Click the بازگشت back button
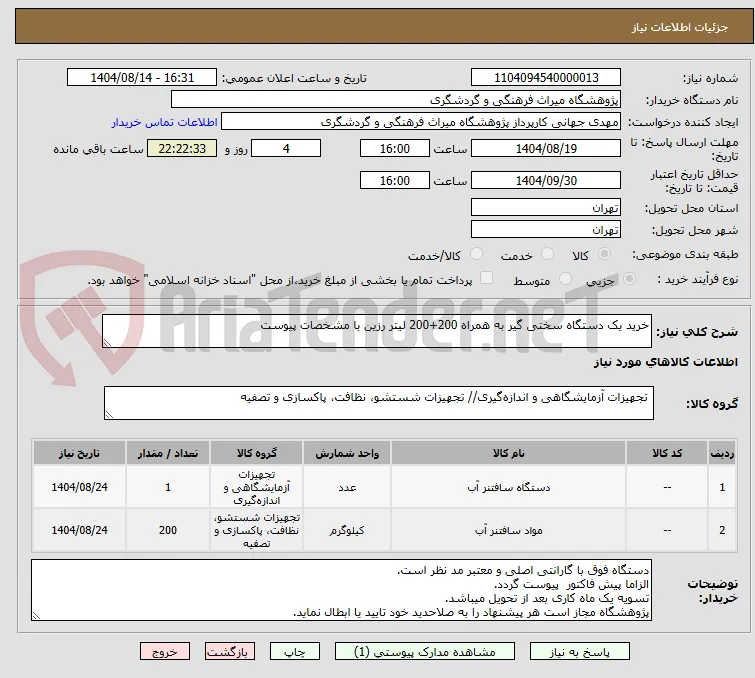This screenshot has height=678, width=755. pyautogui.click(x=230, y=652)
